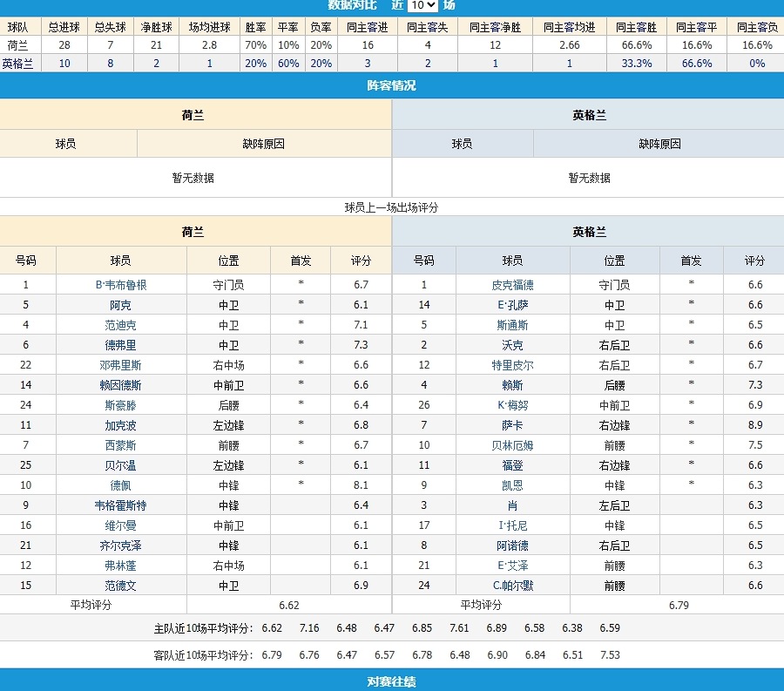Open the 福登 player link

pos(512,465)
